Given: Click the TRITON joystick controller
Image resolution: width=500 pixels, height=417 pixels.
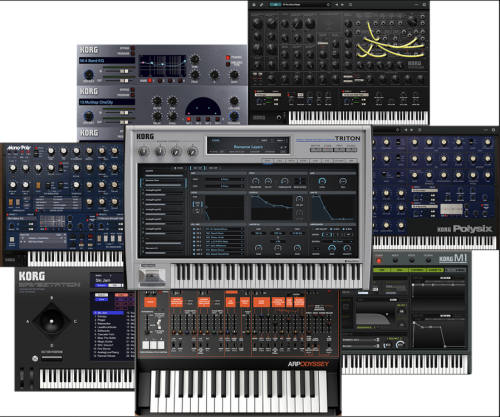Looking at the screenshot, I should click(152, 276).
